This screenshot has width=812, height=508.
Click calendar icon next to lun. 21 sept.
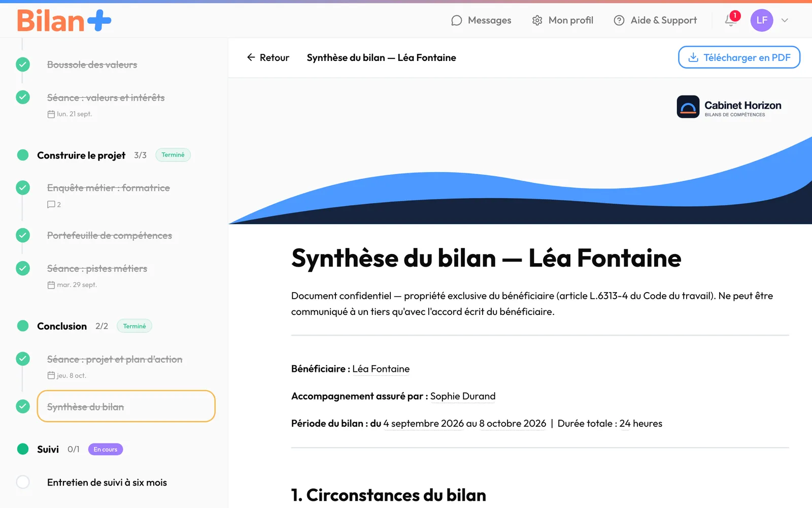51,114
